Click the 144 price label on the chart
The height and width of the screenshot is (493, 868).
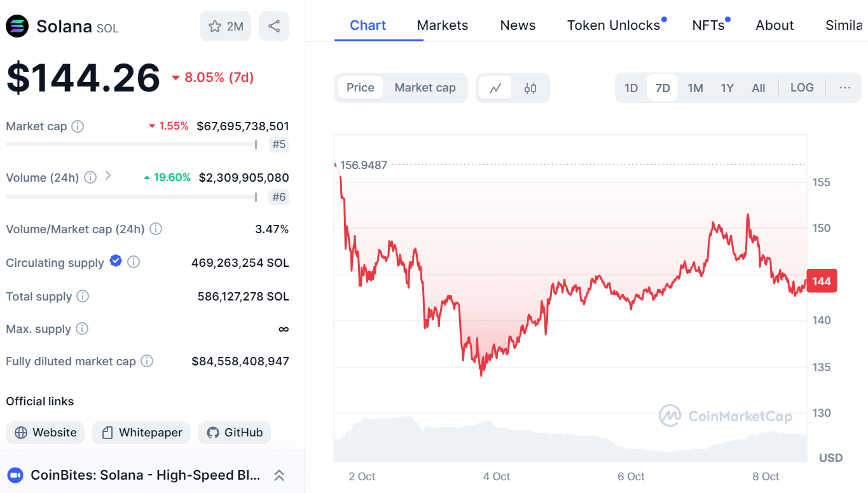tap(821, 281)
